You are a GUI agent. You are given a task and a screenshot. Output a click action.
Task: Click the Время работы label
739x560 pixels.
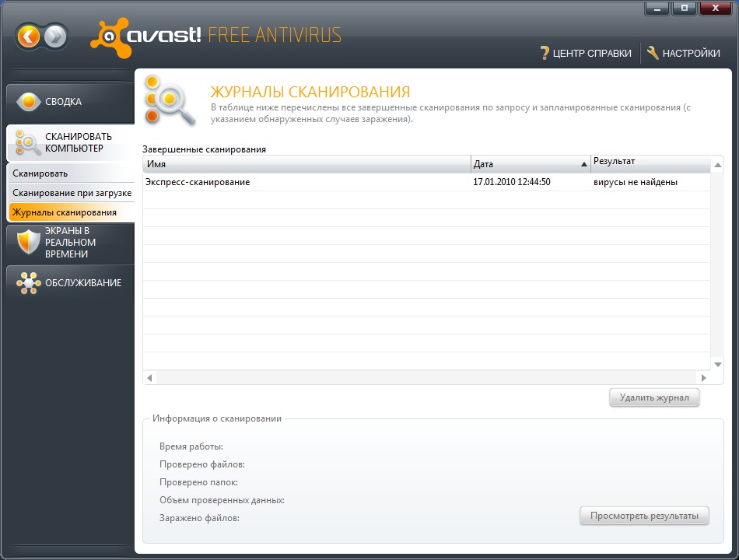coord(191,446)
